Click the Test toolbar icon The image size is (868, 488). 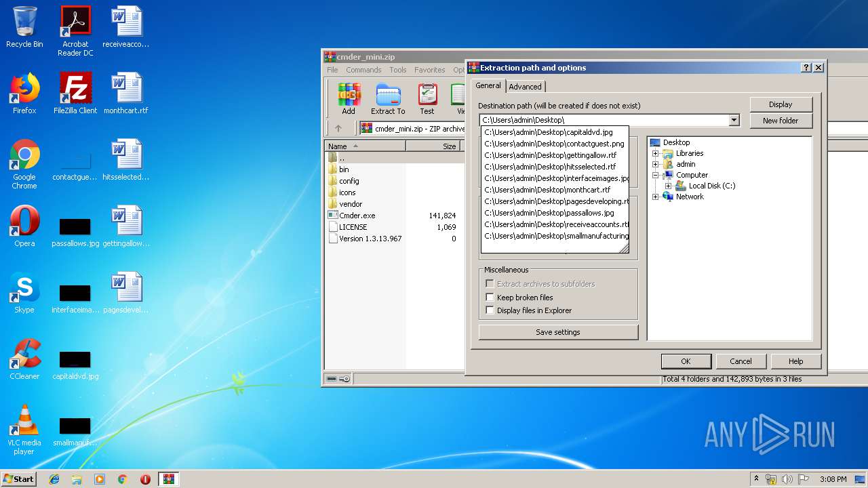(x=427, y=99)
